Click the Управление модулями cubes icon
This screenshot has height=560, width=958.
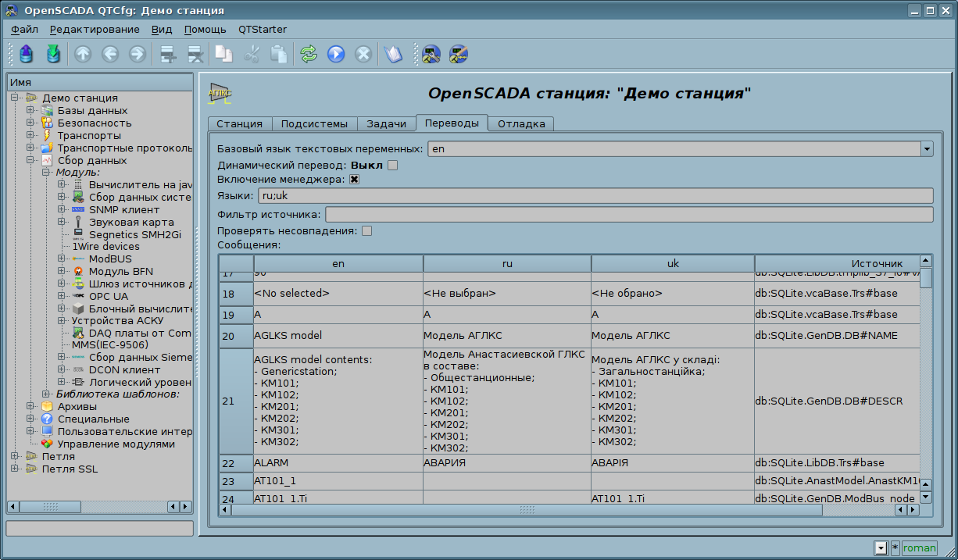(x=47, y=444)
